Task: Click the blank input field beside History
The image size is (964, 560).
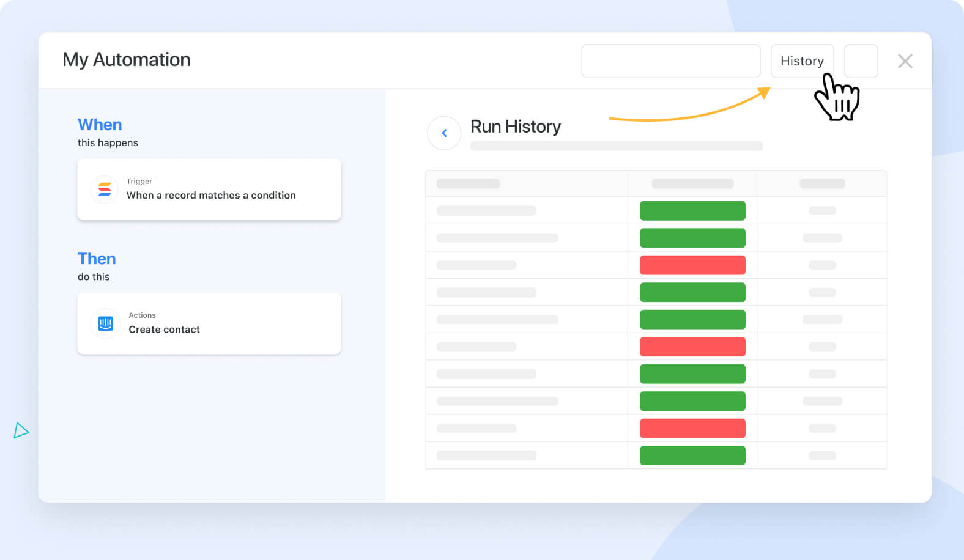Action: (x=670, y=61)
